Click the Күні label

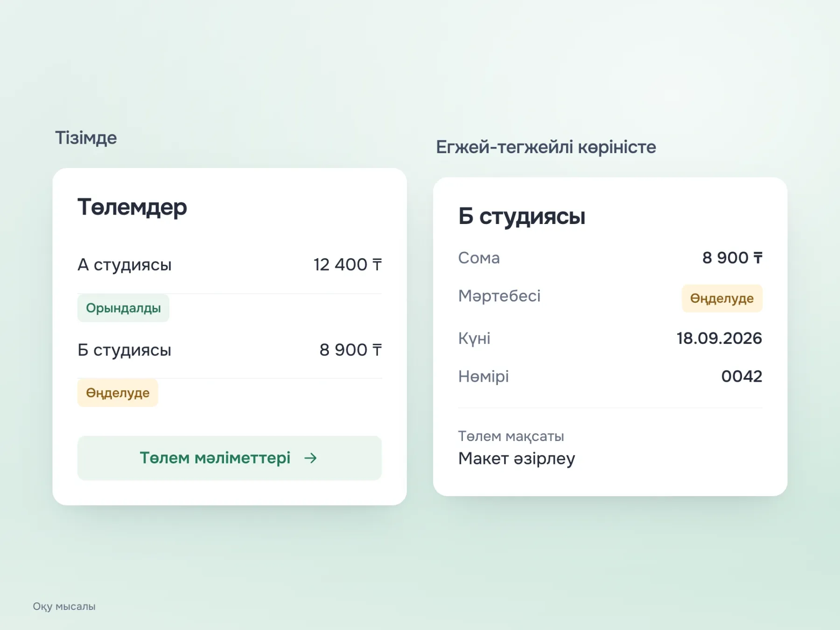[474, 338]
